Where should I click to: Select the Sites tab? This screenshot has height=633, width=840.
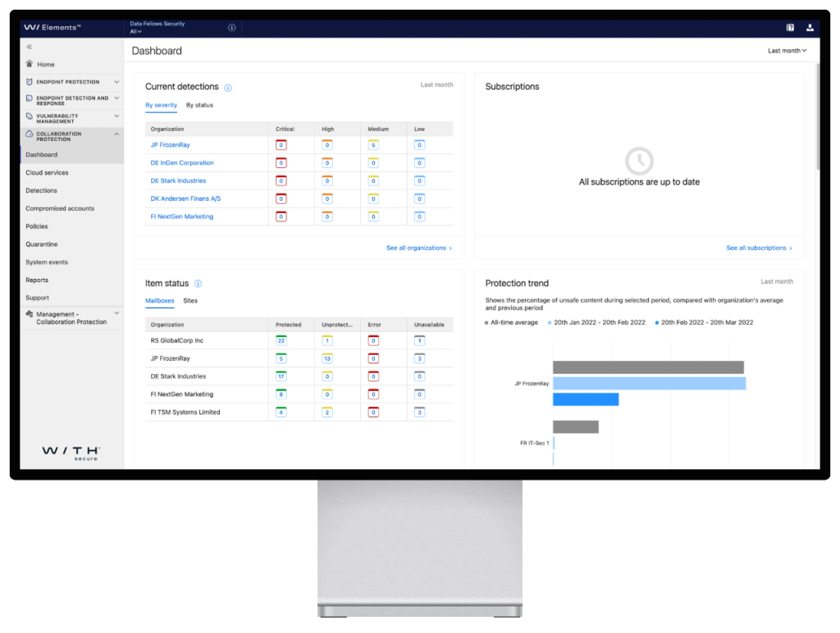pyautogui.click(x=190, y=301)
